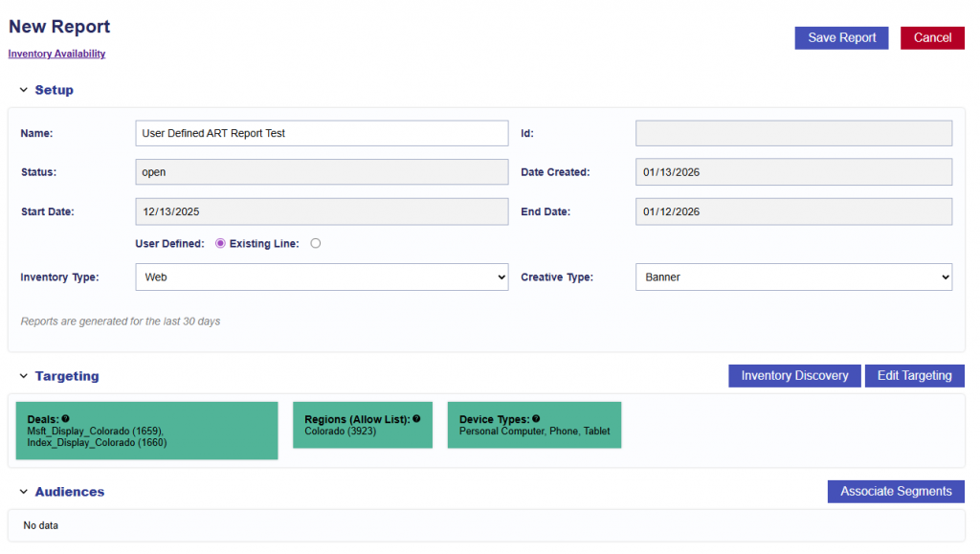Click into the report Name field
Viewport: 980px width, 554px height.
[322, 133]
